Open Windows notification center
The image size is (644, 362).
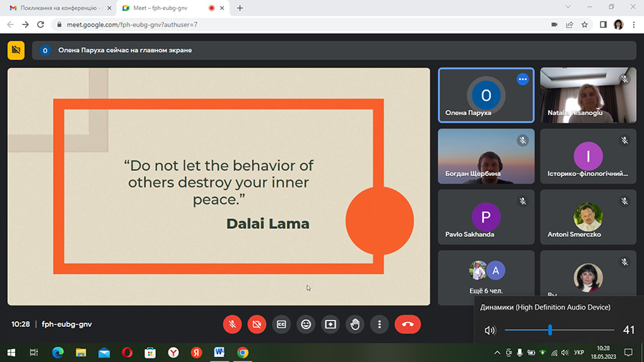click(x=628, y=353)
